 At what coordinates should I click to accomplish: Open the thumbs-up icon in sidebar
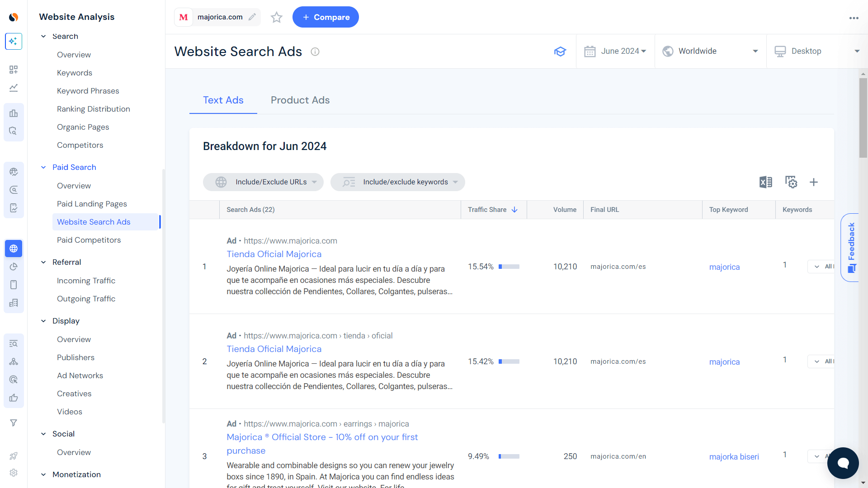[x=14, y=398]
